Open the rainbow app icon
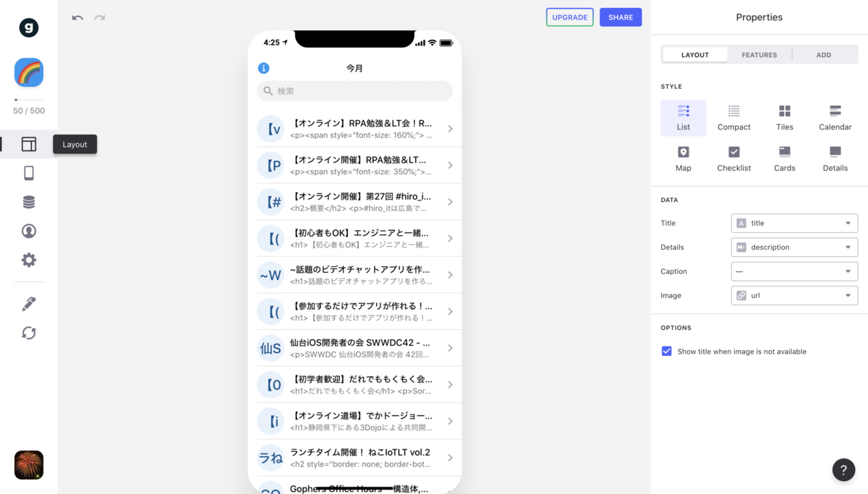 tap(29, 72)
